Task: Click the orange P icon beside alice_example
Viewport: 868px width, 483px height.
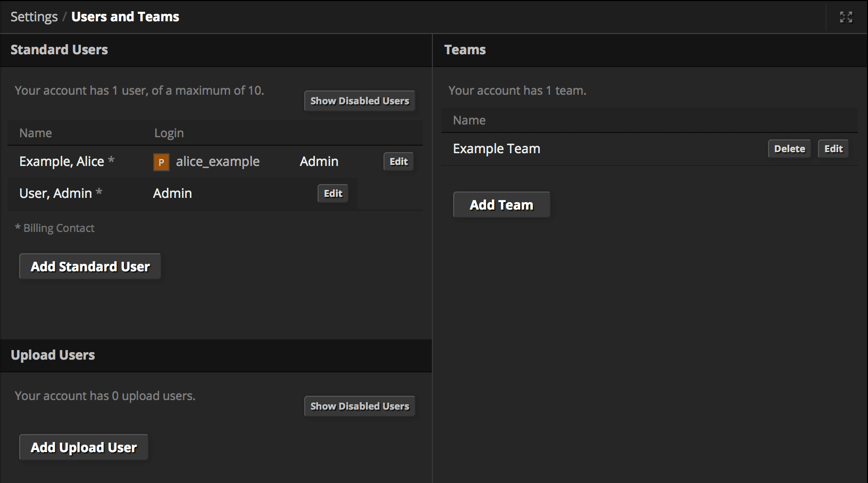Action: pos(161,162)
